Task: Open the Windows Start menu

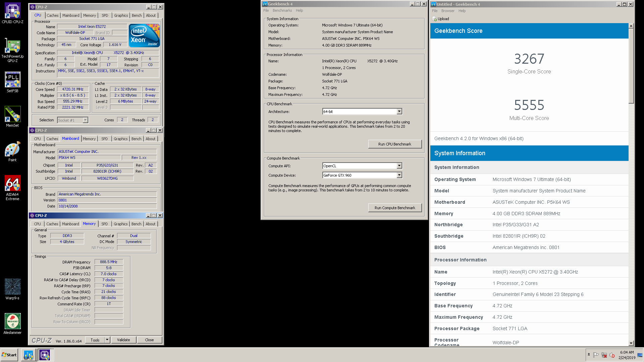Action: (x=9, y=355)
